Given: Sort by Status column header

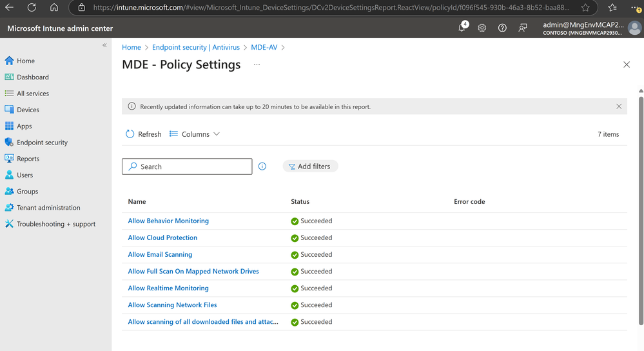Looking at the screenshot, I should tap(300, 201).
